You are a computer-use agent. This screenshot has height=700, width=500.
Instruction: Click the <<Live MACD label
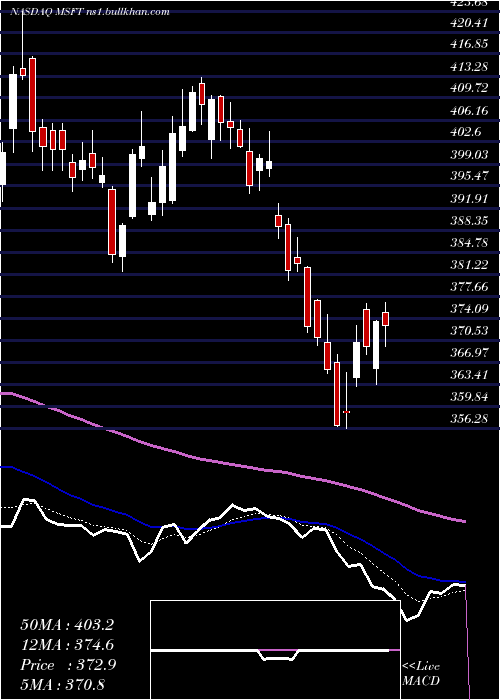tap(421, 673)
